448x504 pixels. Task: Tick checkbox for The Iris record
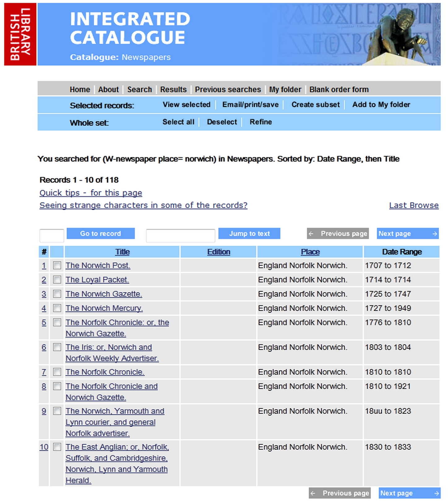coord(57,347)
